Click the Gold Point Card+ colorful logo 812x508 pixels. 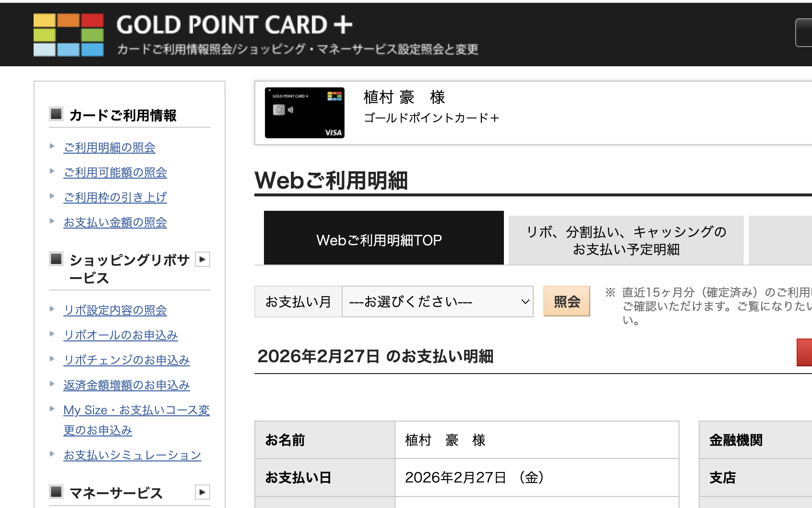pyautogui.click(x=69, y=35)
